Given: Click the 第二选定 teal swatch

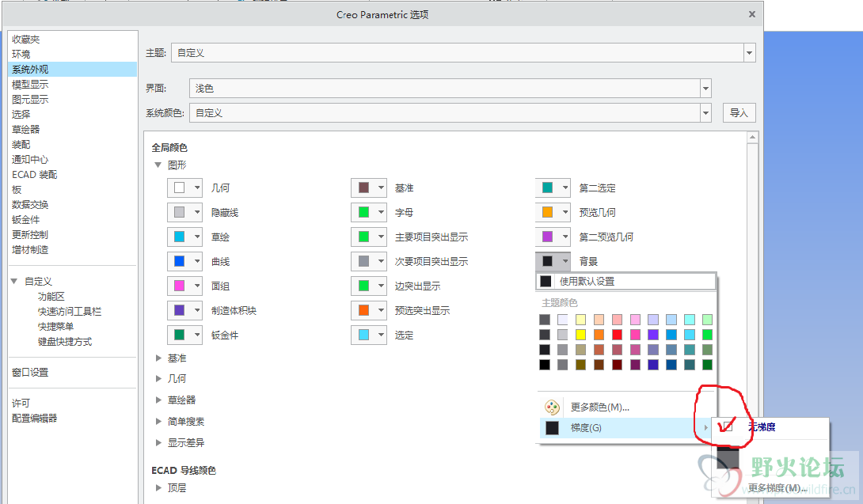Looking at the screenshot, I should tap(548, 188).
